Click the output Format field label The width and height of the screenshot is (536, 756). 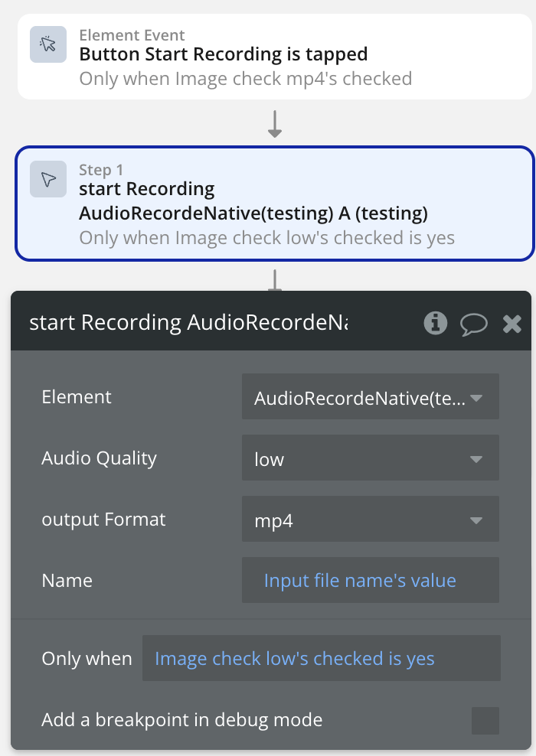103,520
